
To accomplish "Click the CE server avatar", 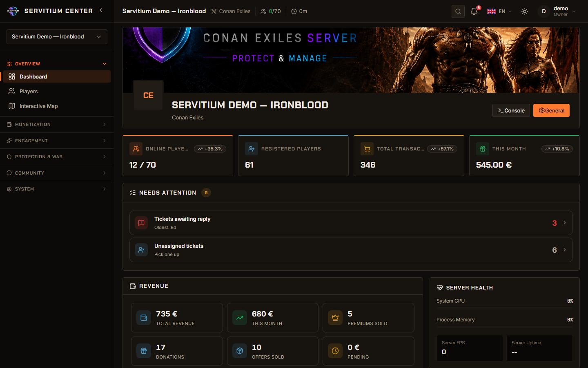I will 148,95.
